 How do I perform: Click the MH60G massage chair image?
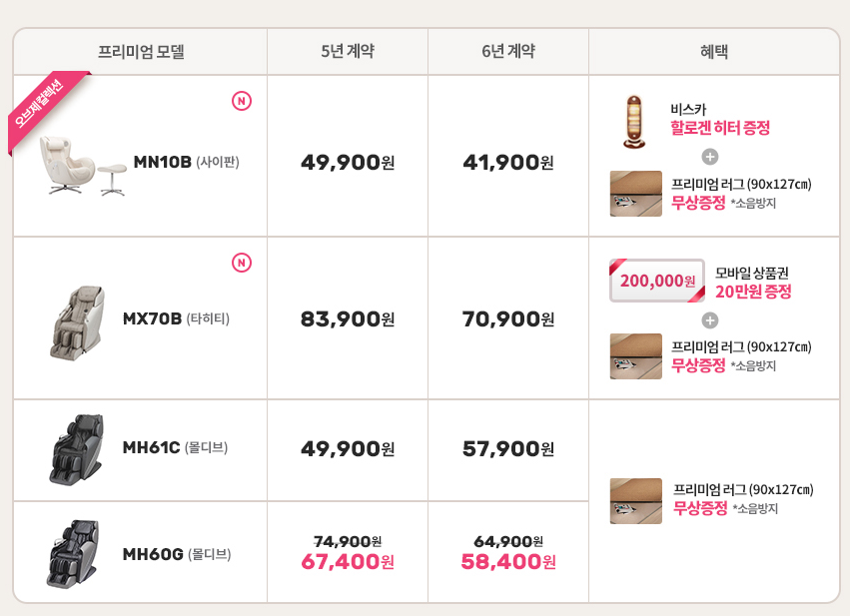pos(72,553)
